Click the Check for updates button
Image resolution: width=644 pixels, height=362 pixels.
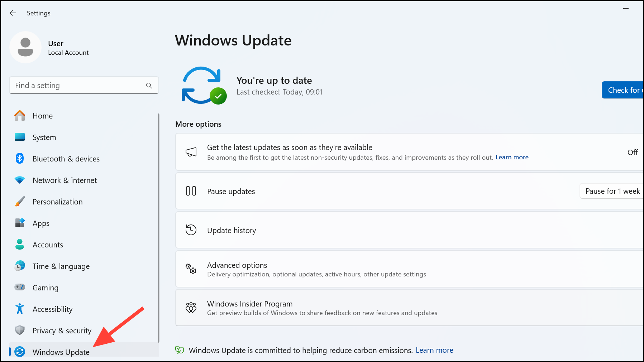pyautogui.click(x=623, y=90)
